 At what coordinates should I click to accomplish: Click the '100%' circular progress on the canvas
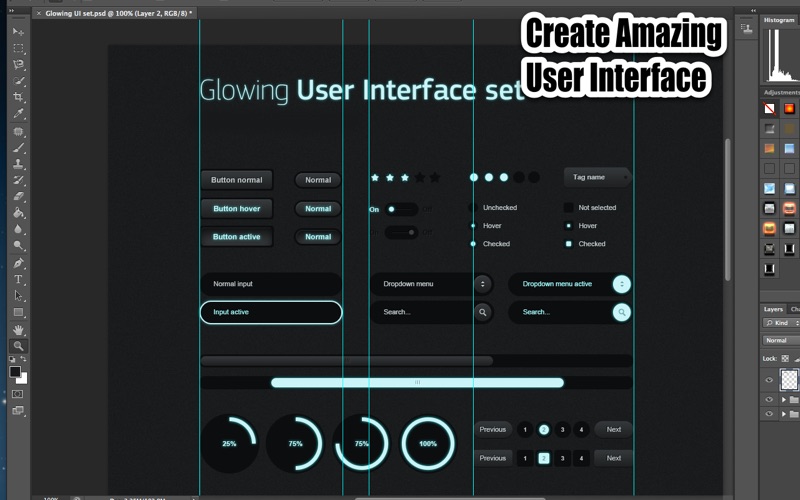pyautogui.click(x=428, y=443)
